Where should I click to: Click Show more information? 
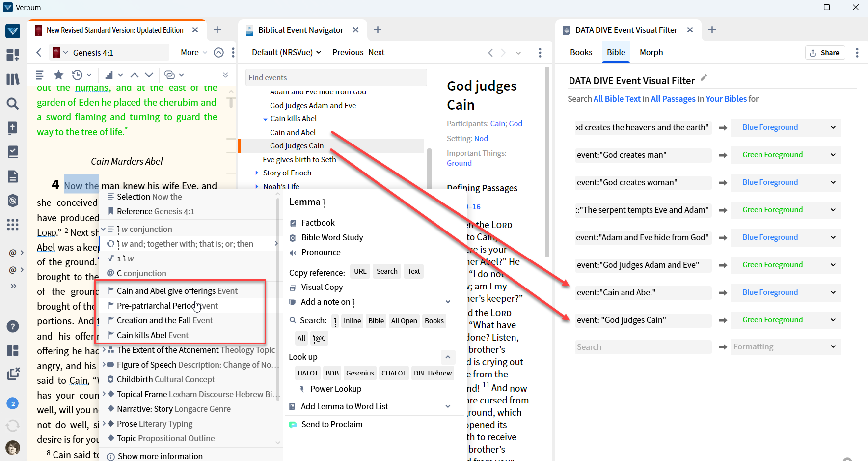[160, 456]
